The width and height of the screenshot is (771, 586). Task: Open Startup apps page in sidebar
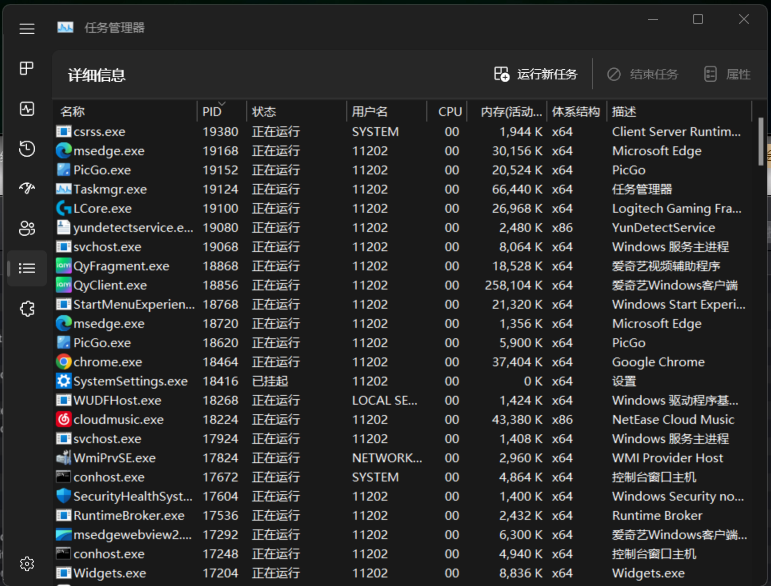tap(27, 188)
